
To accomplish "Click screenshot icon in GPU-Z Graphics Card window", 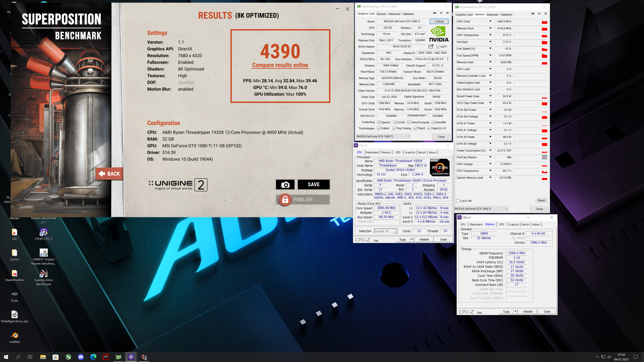I will click(x=434, y=13).
